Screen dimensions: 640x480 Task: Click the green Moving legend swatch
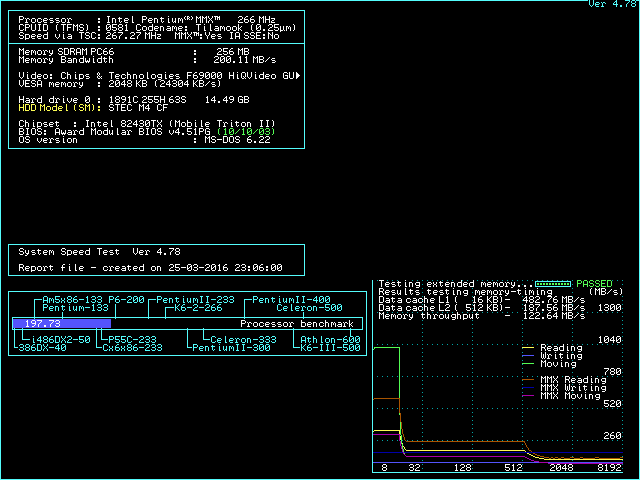[x=528, y=364]
